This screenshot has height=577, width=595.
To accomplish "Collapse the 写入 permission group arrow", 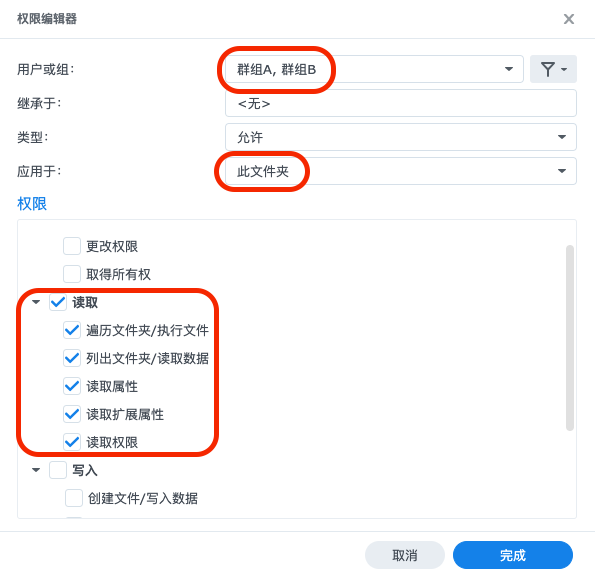I will click(x=36, y=470).
